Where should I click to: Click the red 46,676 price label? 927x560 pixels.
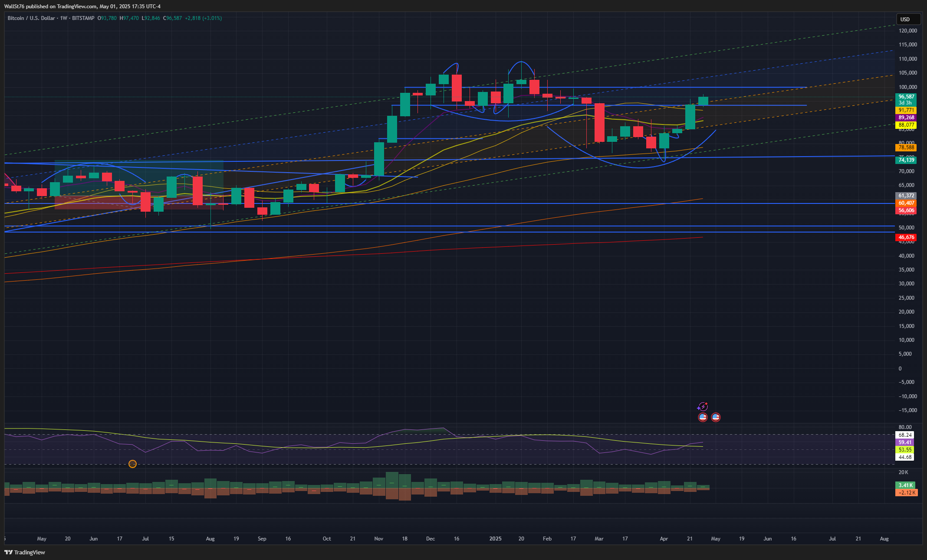point(906,237)
